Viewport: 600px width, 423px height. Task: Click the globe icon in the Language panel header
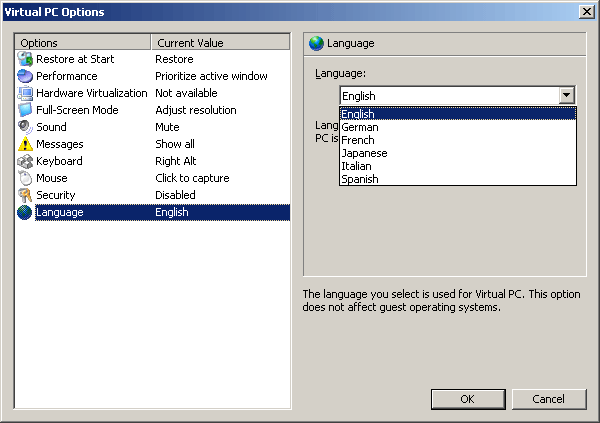[316, 43]
